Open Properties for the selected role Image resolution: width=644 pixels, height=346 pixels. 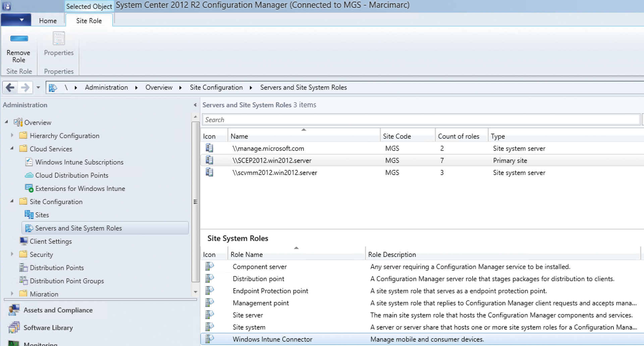58,44
